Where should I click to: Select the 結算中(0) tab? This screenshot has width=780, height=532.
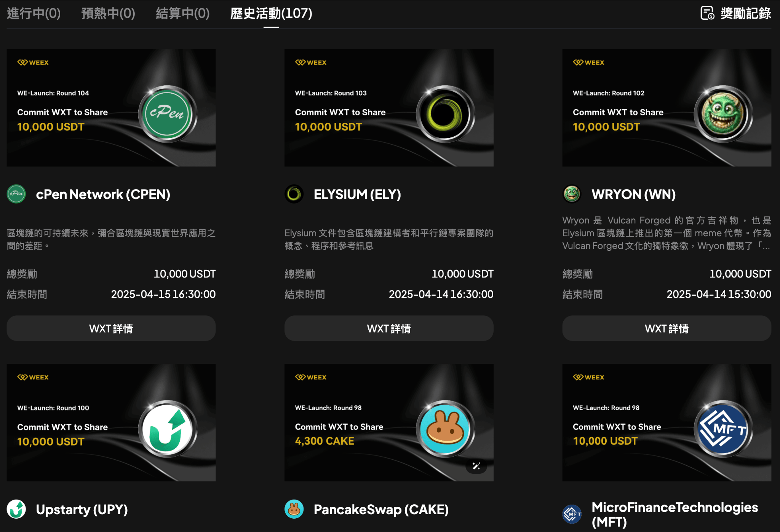tap(182, 13)
